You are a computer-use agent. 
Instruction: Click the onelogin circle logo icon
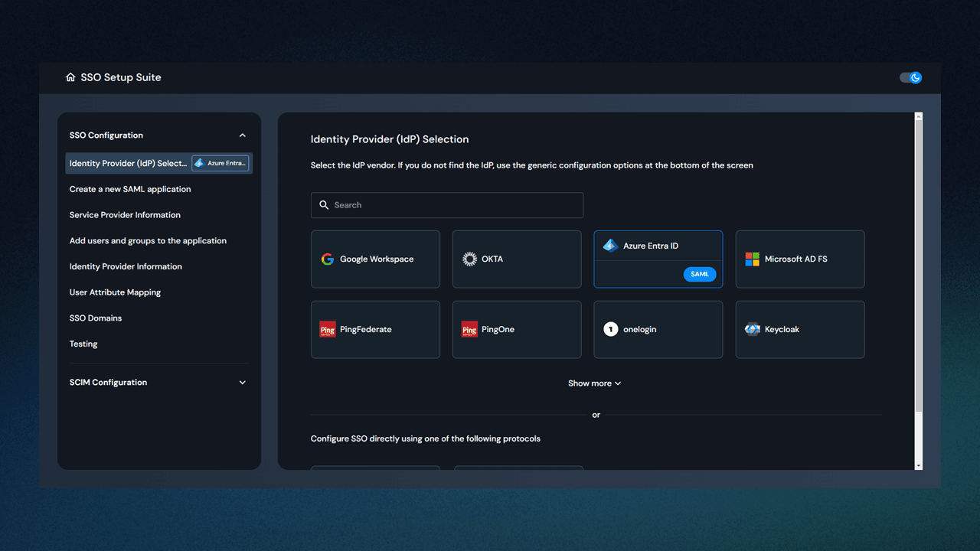click(610, 330)
